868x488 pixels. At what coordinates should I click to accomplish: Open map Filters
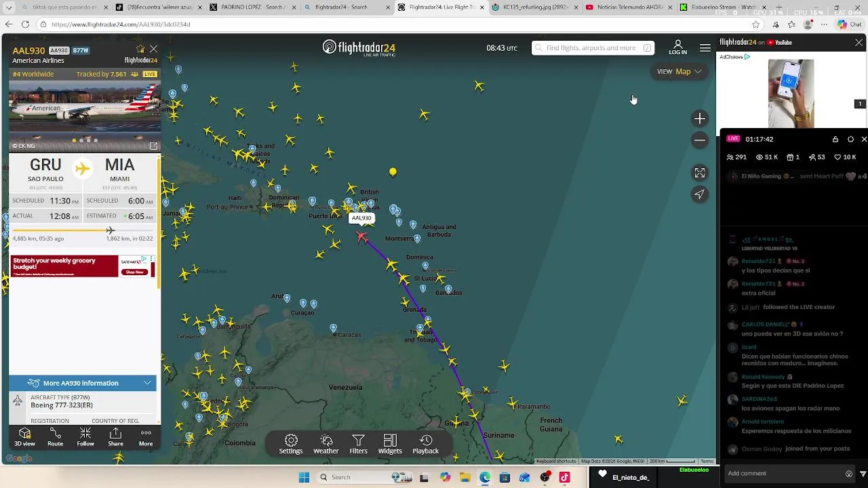358,445
